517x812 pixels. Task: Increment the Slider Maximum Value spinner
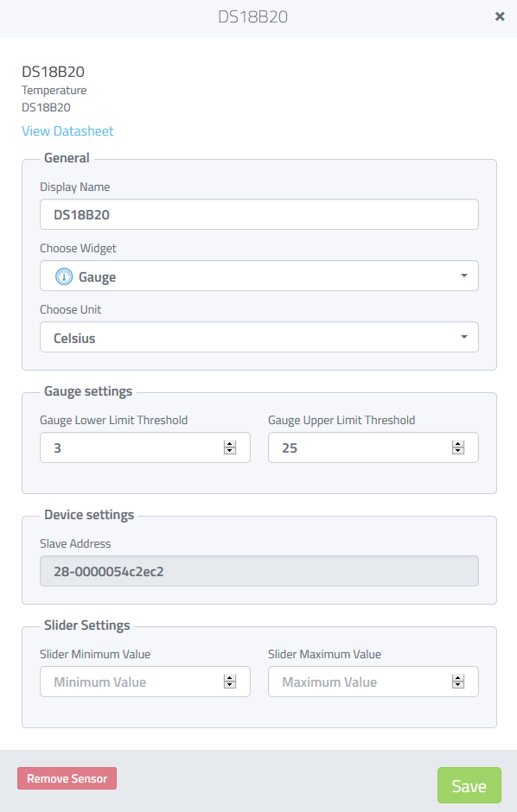pos(458,678)
